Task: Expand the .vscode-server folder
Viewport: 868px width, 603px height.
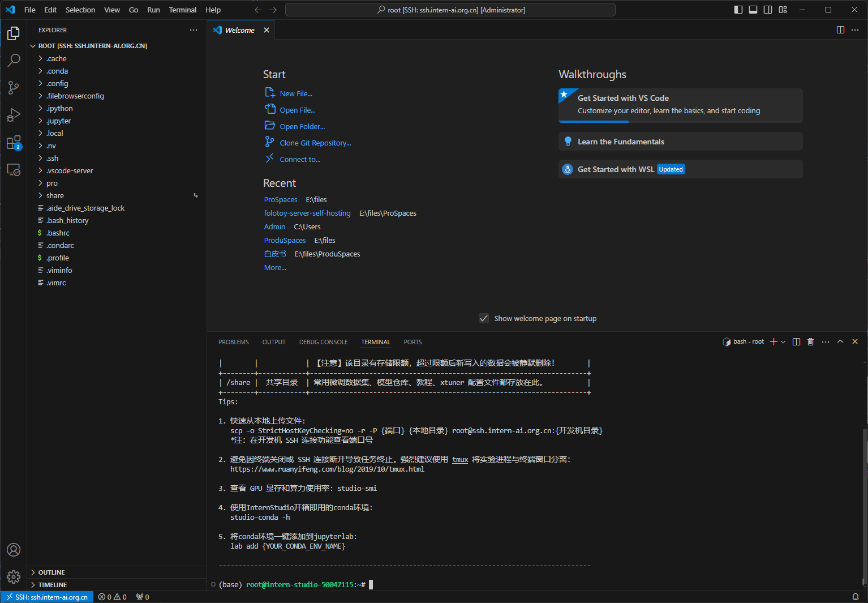Action: [117, 171]
